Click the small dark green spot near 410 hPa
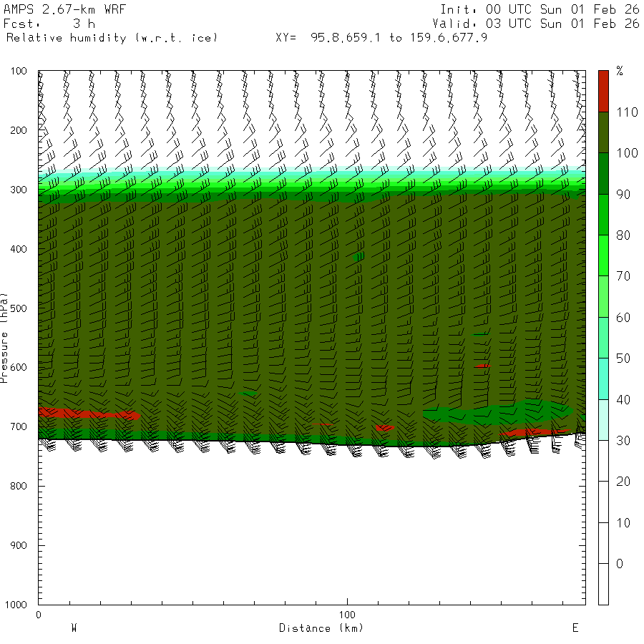 tap(358, 257)
